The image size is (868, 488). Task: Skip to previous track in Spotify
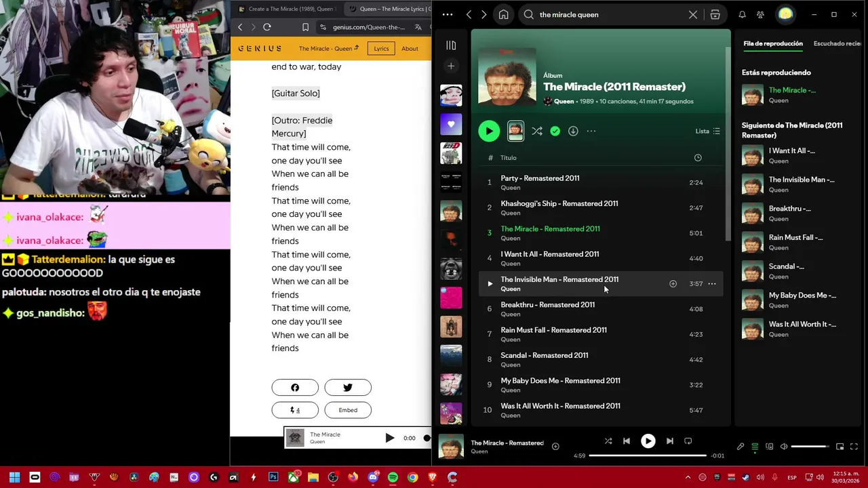(627, 441)
